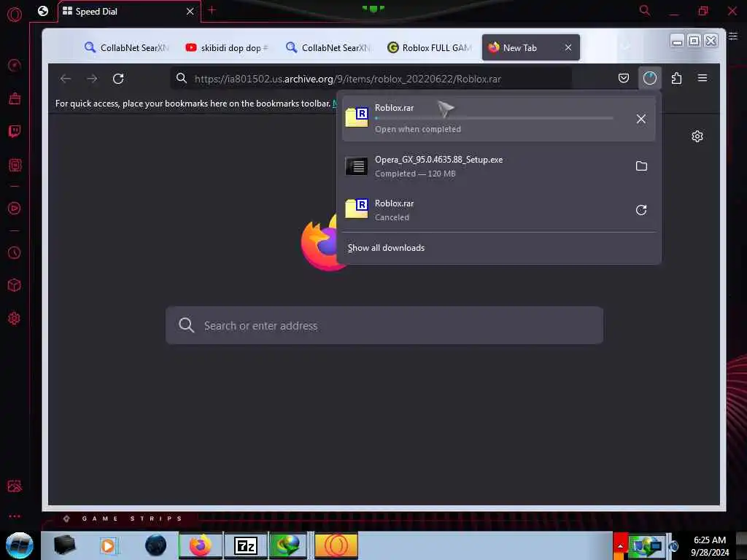Click the Opera GX logo menu button
Screen dimensions: 747x560
pyautogui.click(x=15, y=15)
